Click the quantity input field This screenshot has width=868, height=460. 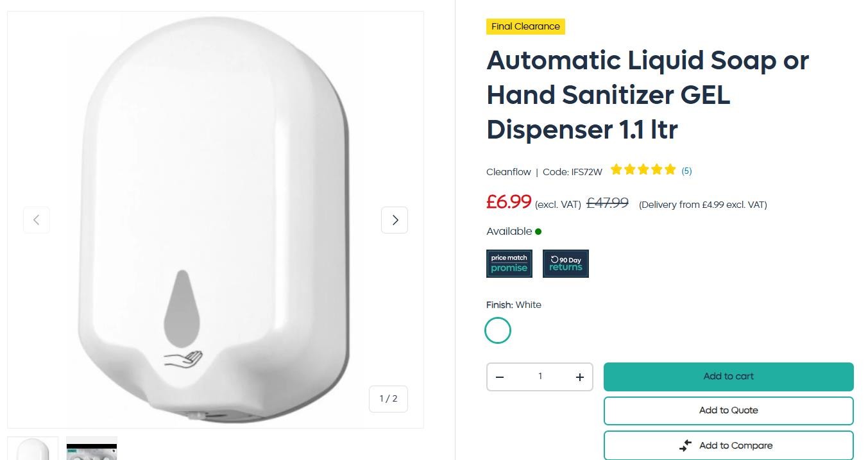(540, 377)
